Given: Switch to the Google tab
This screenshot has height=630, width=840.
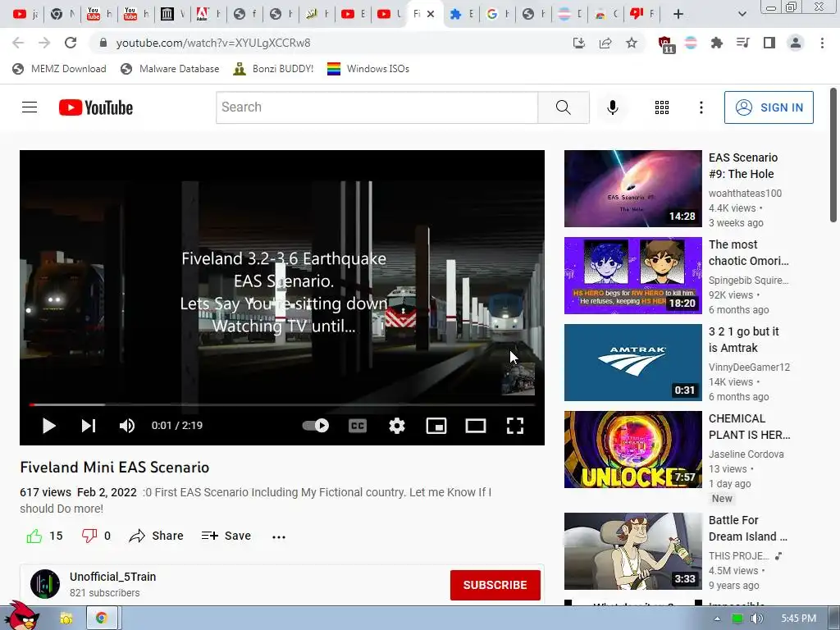Looking at the screenshot, I should pos(498,14).
